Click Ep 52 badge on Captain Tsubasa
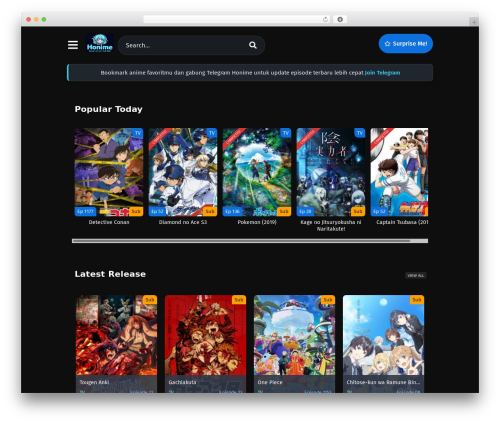Viewport: 500px width, 423px height. [x=379, y=211]
